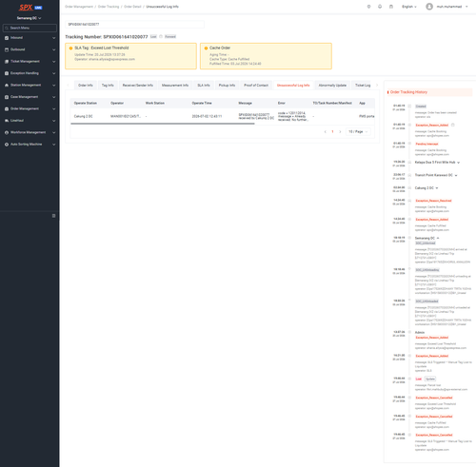Click the Case Management sidebar icon
This screenshot has height=467, width=476.
pyautogui.click(x=7, y=97)
